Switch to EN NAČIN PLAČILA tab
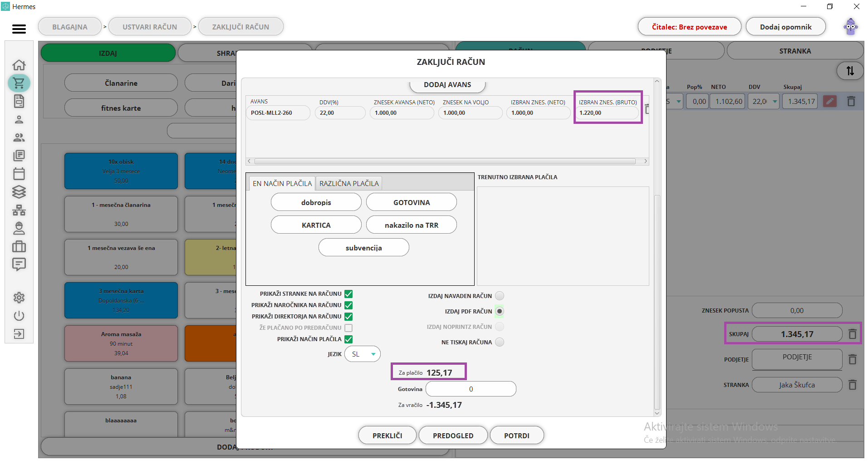 (282, 183)
